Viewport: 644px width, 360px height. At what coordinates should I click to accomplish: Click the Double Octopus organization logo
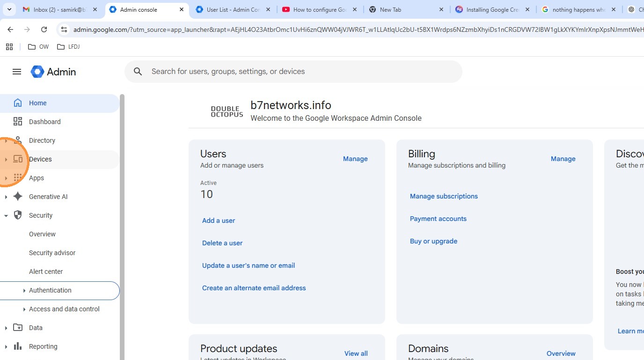coord(227,112)
